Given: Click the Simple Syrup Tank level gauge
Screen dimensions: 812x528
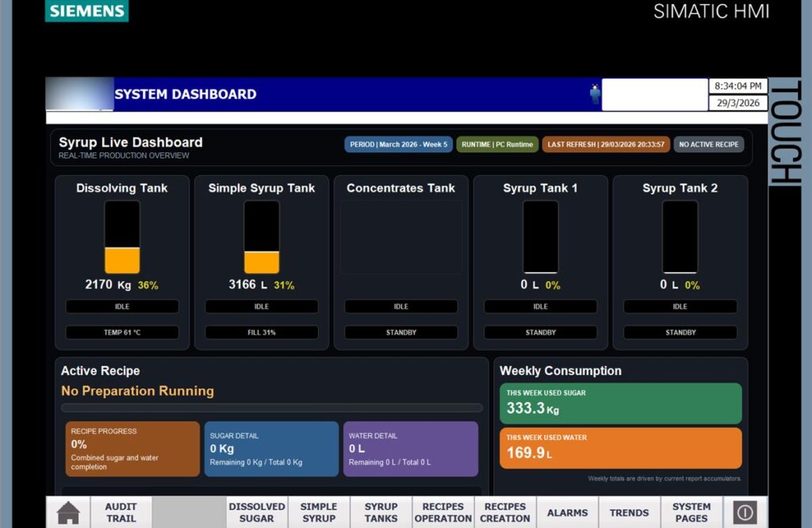Looking at the screenshot, I should (x=262, y=237).
